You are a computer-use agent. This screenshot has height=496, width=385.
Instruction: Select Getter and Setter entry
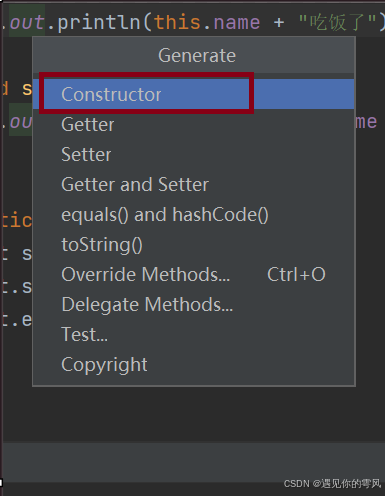tap(193, 184)
